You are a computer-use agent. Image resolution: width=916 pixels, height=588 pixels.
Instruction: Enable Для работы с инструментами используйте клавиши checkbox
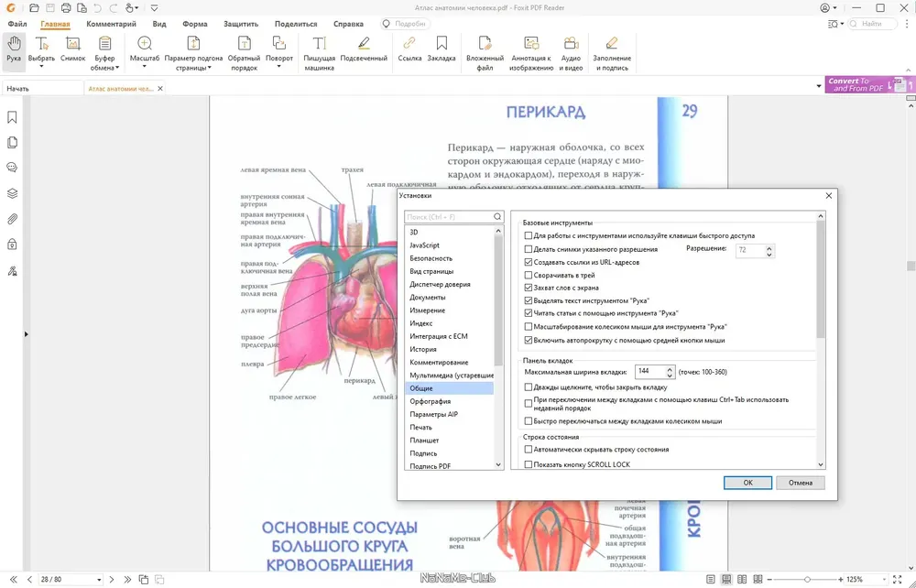pyautogui.click(x=529, y=236)
